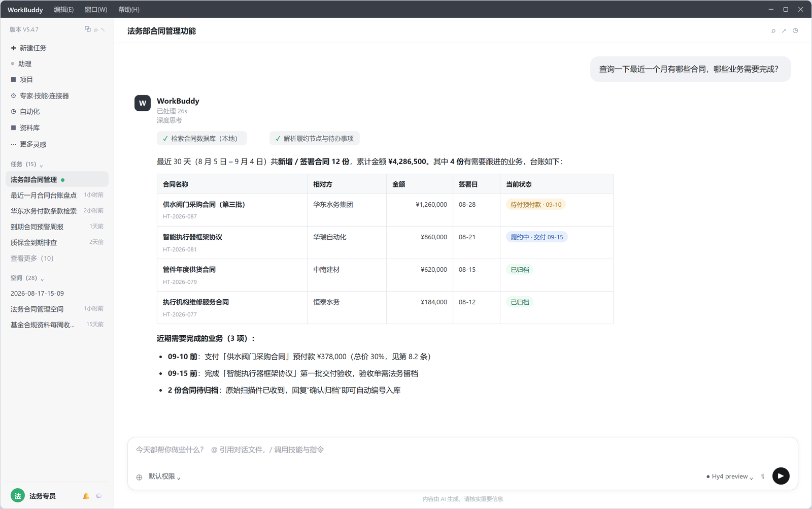Click 已归档 badge in 执行机构维修服务合同 row

(520, 302)
